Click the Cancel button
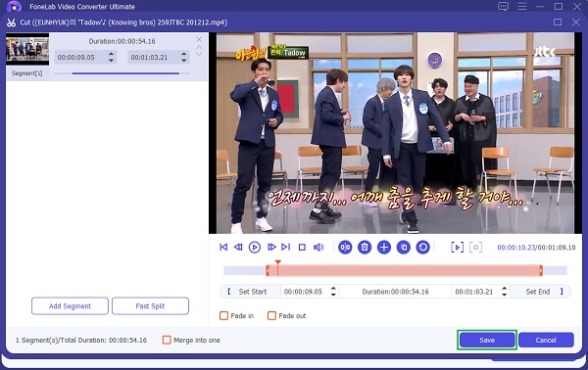 tap(546, 340)
